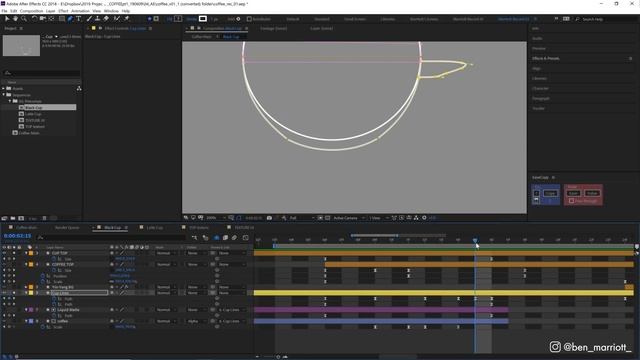The height and width of the screenshot is (360, 640).
Task: Select Latte Cup in the project panel
Action: pos(33,114)
